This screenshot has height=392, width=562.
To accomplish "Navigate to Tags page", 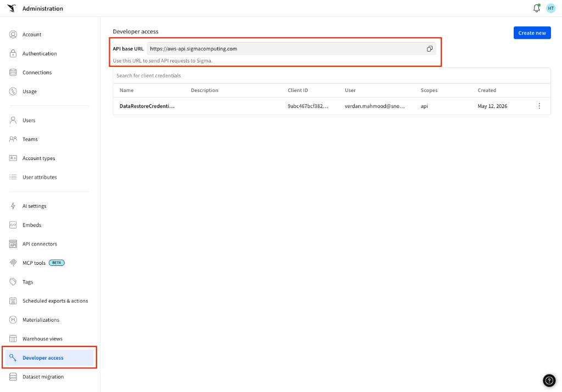I will coord(27,282).
